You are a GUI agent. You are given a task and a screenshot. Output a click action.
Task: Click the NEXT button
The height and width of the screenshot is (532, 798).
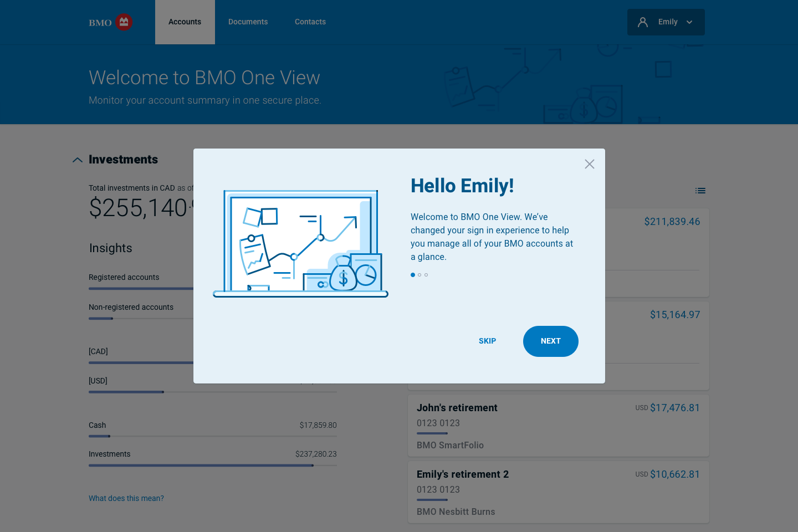pyautogui.click(x=551, y=341)
